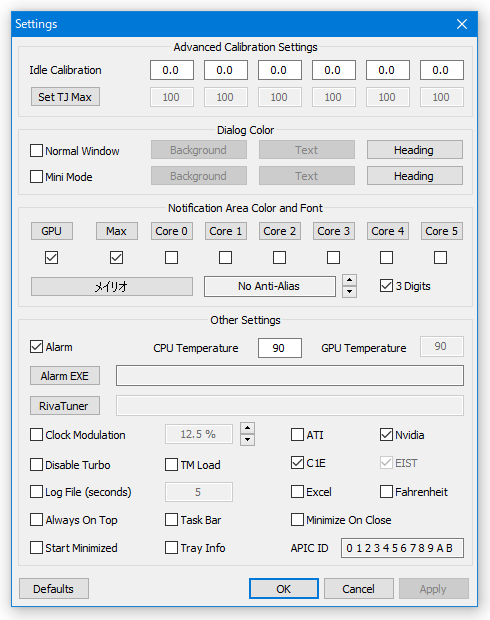Screen dimensions: 490x620
Task: Open the メイリオ font selector button
Action: 112,286
